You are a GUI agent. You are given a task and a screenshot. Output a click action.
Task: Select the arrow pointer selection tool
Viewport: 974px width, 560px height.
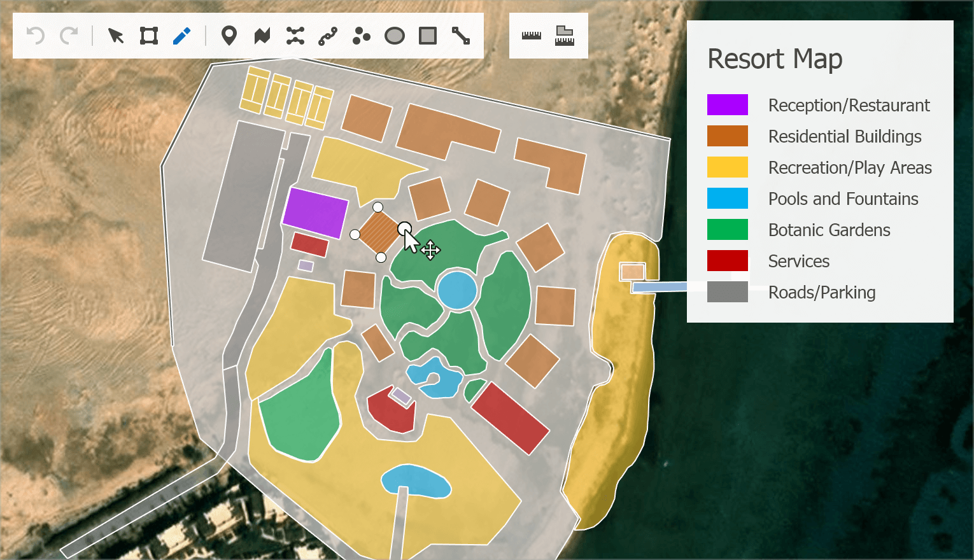point(116,36)
